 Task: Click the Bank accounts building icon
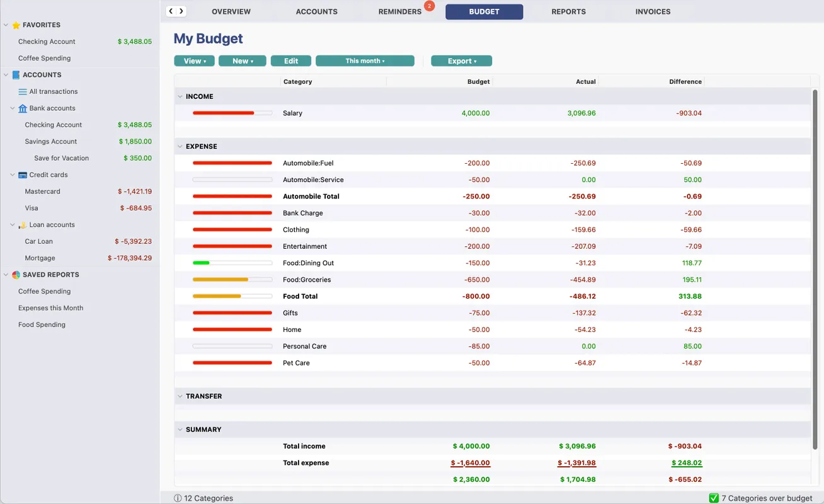pyautogui.click(x=23, y=108)
